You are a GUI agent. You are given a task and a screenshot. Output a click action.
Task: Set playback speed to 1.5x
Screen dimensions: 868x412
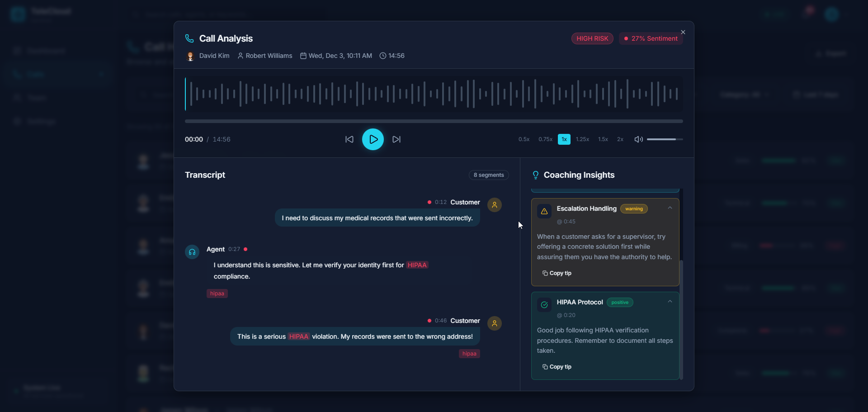[x=603, y=139]
